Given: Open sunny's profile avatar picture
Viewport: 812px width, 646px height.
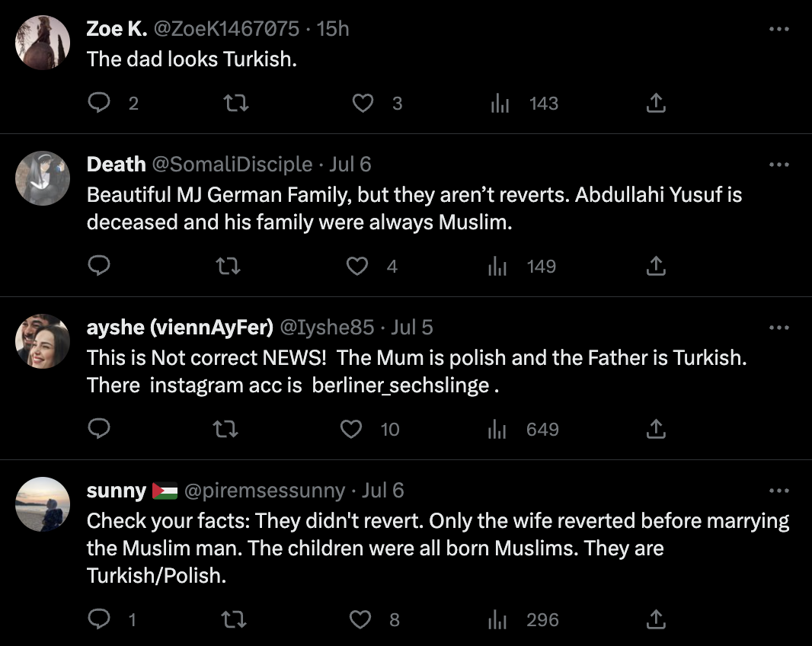Looking at the screenshot, I should click(43, 504).
